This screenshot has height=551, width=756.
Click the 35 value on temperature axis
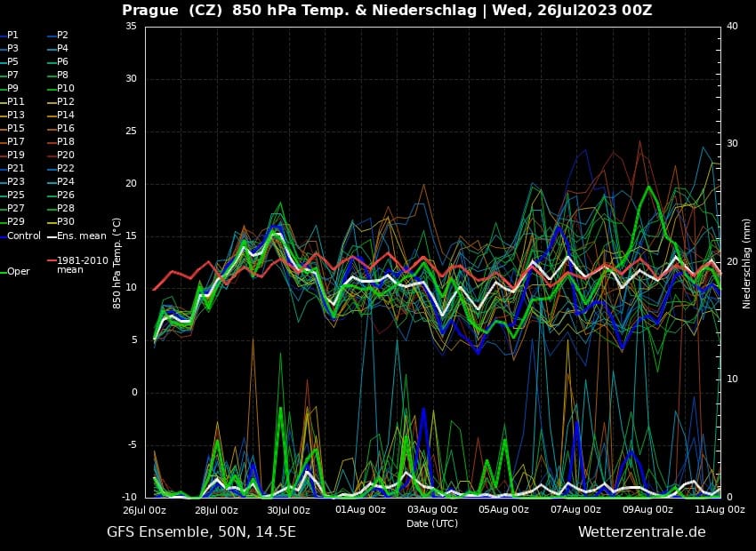[x=131, y=27]
